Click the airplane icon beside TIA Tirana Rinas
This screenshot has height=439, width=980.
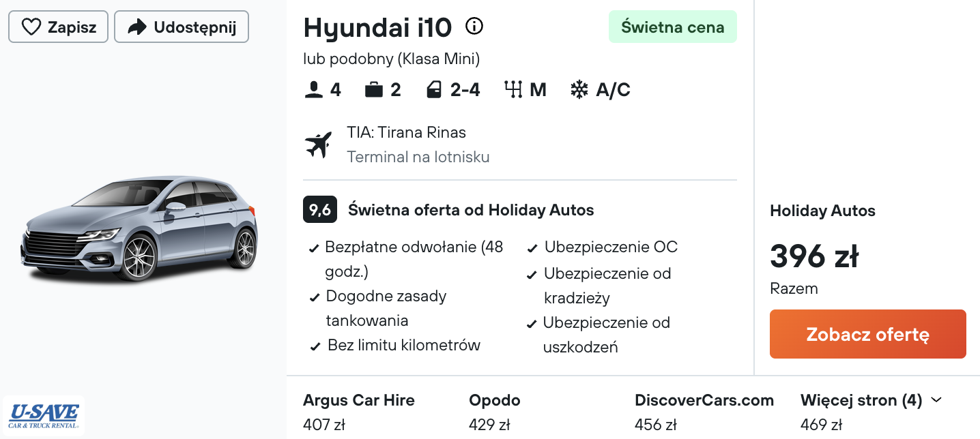pyautogui.click(x=318, y=145)
